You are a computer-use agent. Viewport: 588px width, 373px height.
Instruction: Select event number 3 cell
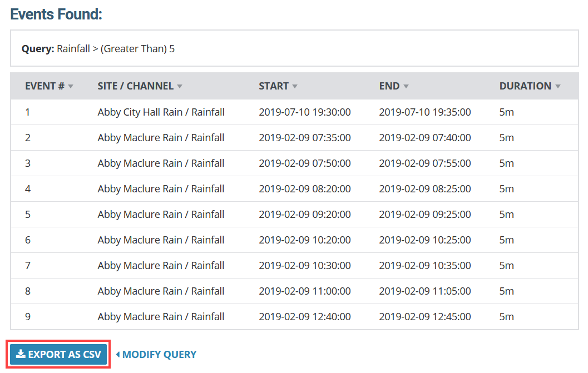[x=28, y=163]
